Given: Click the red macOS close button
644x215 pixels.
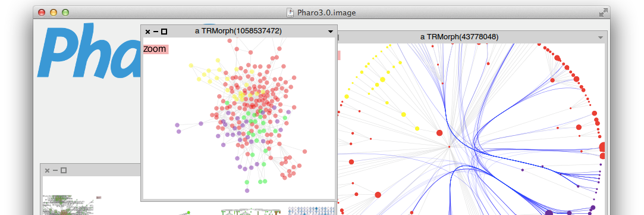Looking at the screenshot, I should click(42, 13).
